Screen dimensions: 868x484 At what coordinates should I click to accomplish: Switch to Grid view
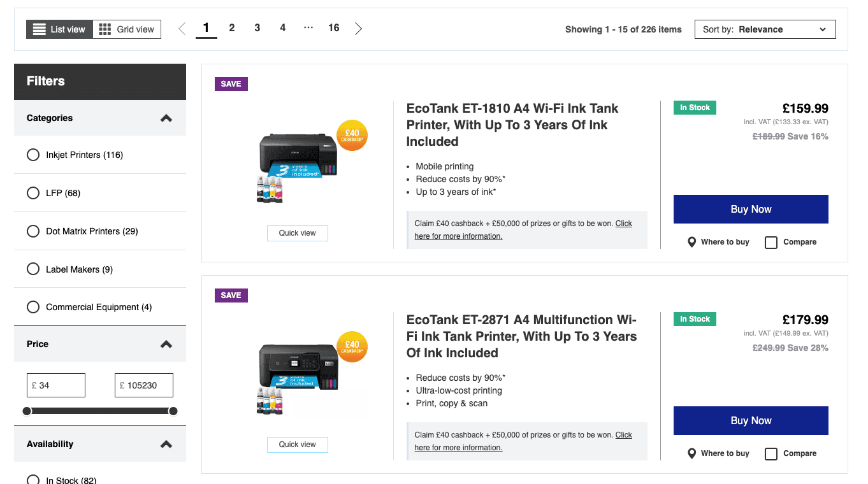(127, 29)
